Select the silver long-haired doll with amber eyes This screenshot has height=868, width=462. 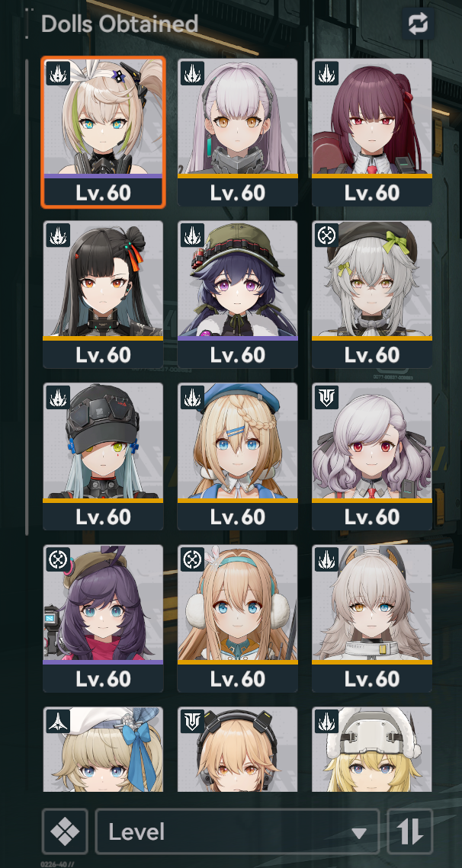tap(238, 133)
